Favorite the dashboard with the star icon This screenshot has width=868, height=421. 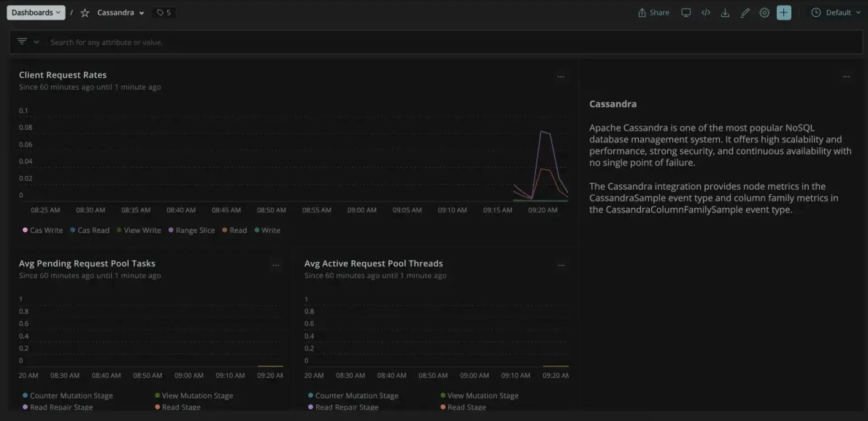click(x=85, y=13)
